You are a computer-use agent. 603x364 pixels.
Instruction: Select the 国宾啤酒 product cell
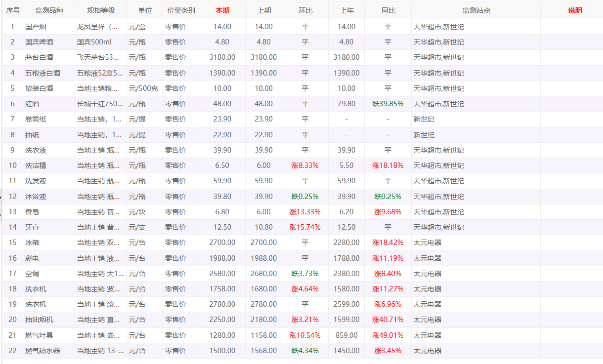tap(49, 42)
